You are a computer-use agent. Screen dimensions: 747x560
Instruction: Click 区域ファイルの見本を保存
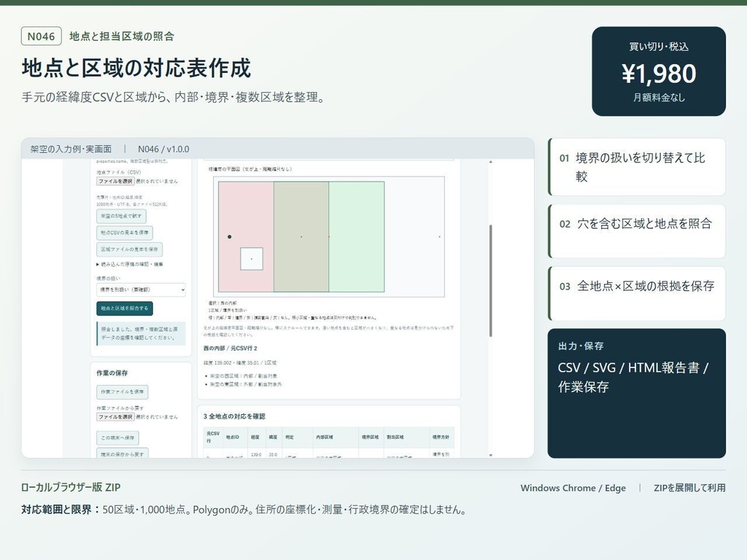[129, 249]
